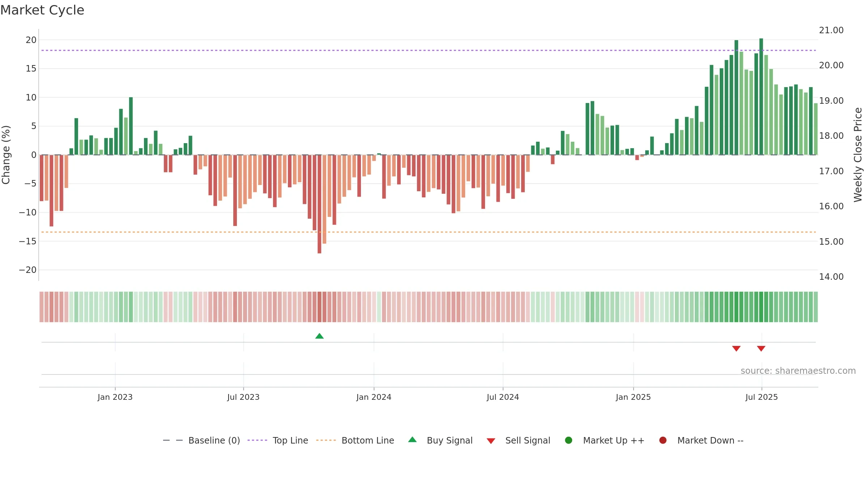Click the 16.00 right axis value
Screen dimensions: 868x488
[x=831, y=206]
